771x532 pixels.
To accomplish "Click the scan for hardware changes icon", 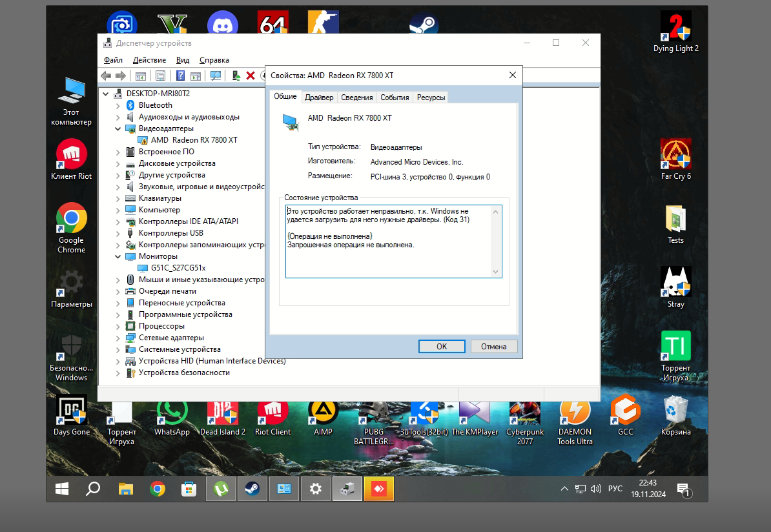I will [x=216, y=76].
